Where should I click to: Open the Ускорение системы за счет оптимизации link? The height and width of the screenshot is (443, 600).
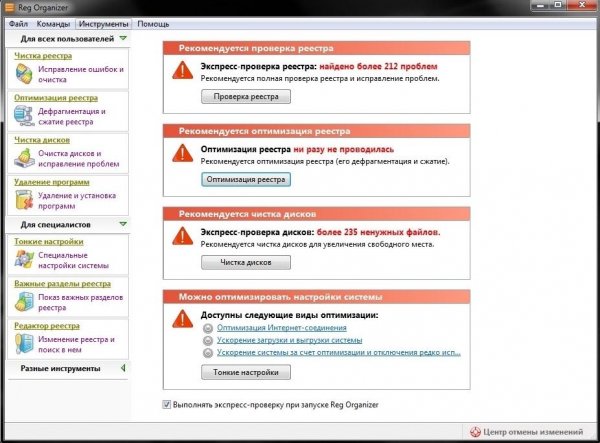tap(339, 352)
